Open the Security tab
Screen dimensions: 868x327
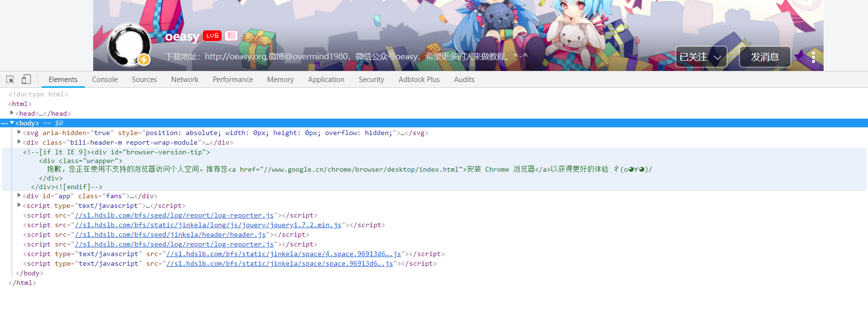pyautogui.click(x=371, y=80)
